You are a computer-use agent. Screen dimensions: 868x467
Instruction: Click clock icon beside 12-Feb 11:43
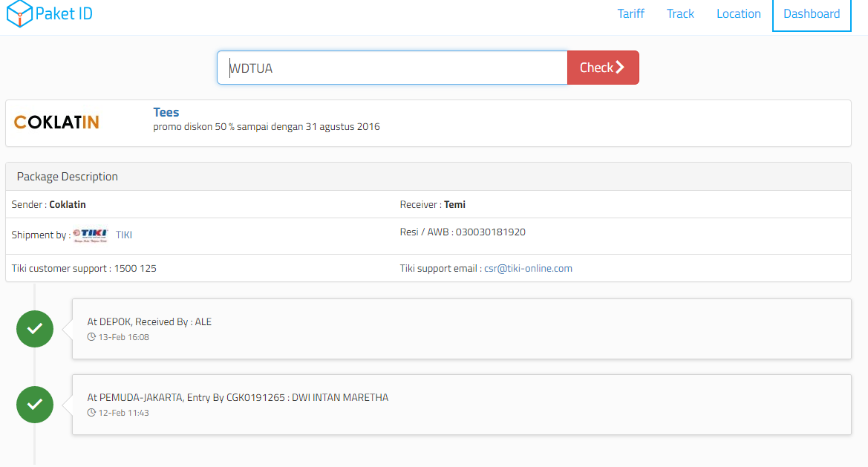[91, 413]
